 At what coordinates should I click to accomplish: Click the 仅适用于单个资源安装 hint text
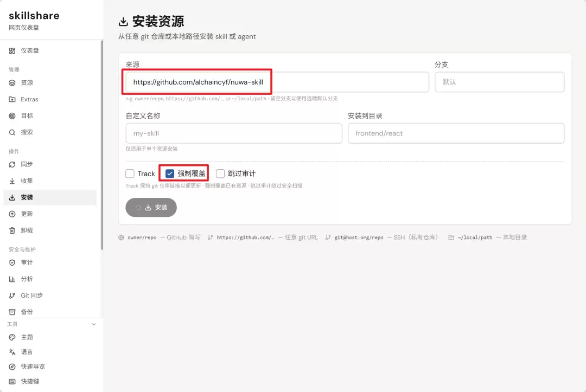click(152, 149)
